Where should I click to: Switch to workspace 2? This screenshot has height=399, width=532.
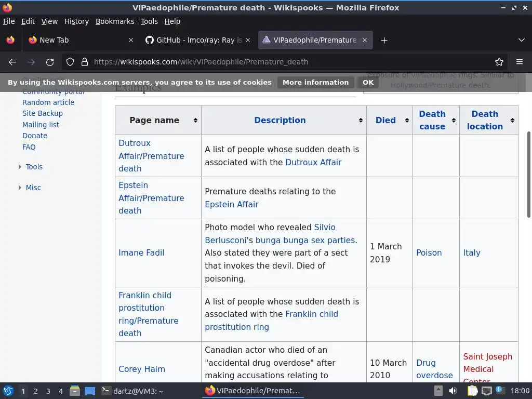click(35, 391)
